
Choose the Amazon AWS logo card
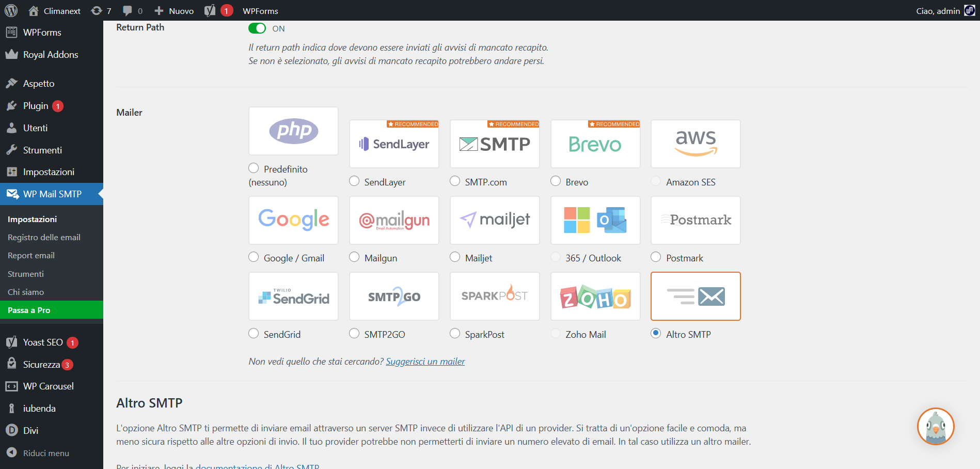click(696, 144)
